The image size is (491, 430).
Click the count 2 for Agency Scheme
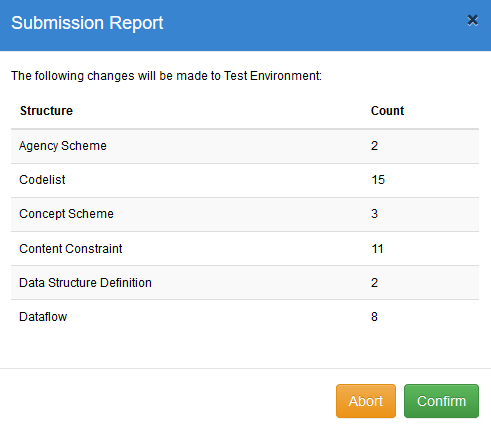374,146
